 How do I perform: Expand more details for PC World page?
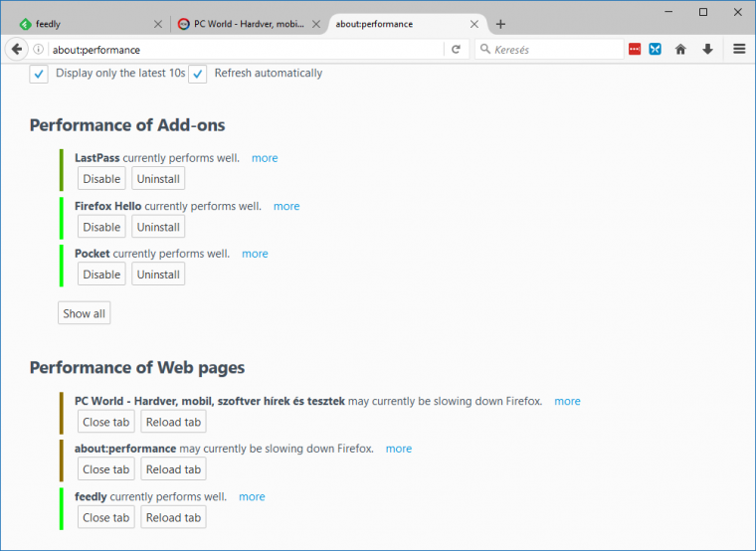coord(567,401)
